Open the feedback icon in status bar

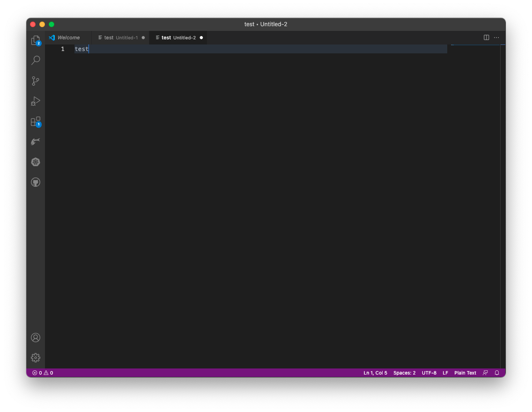pyautogui.click(x=485, y=373)
